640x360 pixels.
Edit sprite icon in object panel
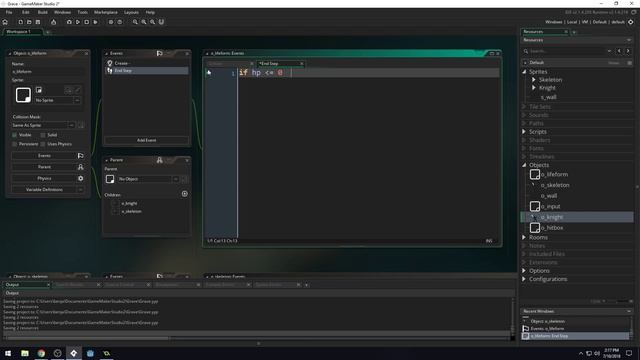[78, 90]
